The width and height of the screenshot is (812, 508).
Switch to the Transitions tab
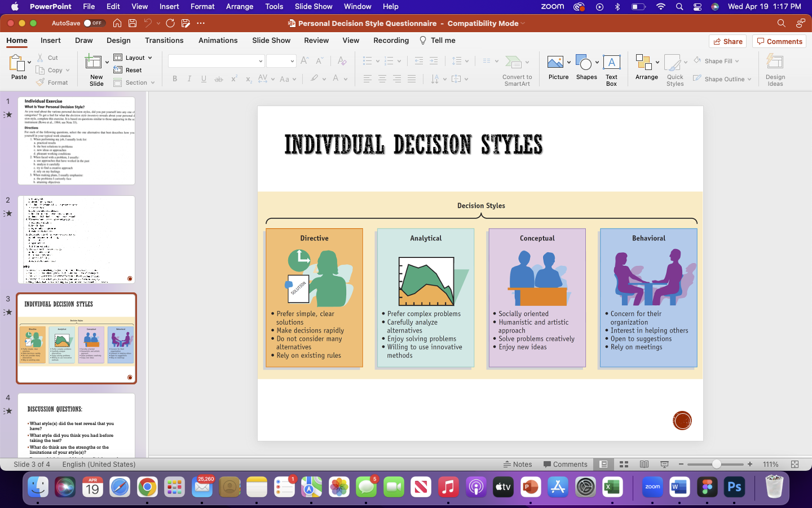point(164,41)
